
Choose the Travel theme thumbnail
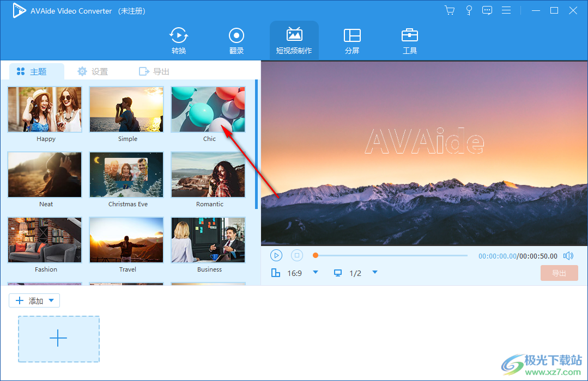(126, 240)
